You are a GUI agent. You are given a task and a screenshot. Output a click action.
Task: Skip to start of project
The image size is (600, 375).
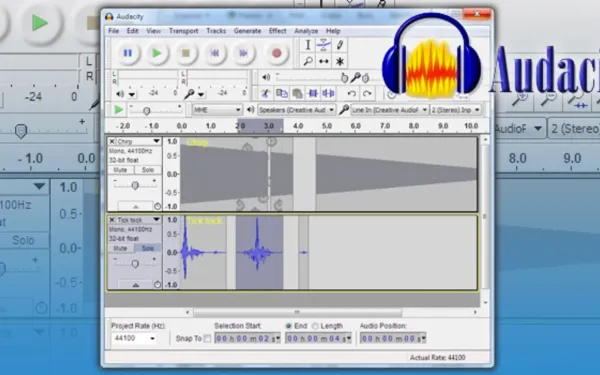[215, 53]
